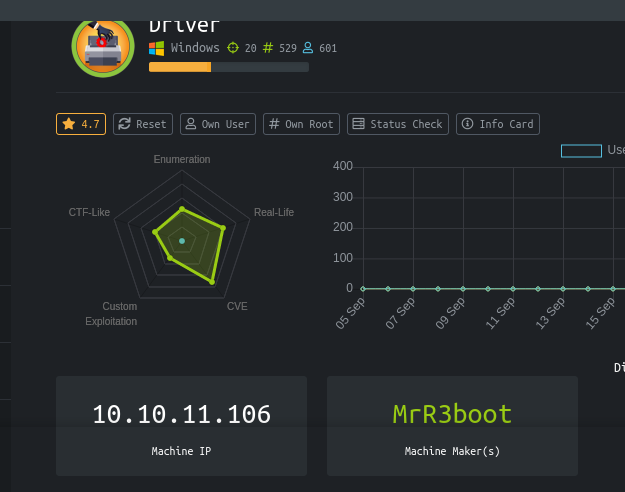Click the Driver machine avatar image
This screenshot has height=492, width=625.
102,46
